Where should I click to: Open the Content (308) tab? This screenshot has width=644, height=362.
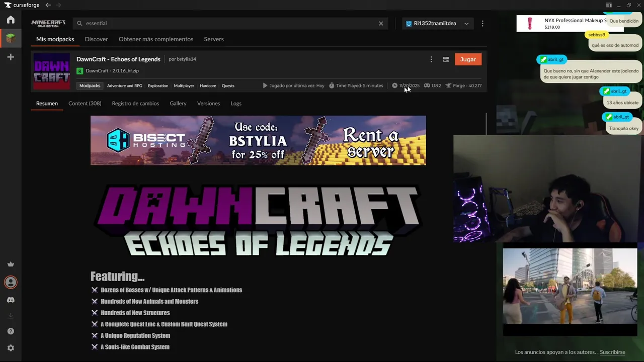click(85, 104)
